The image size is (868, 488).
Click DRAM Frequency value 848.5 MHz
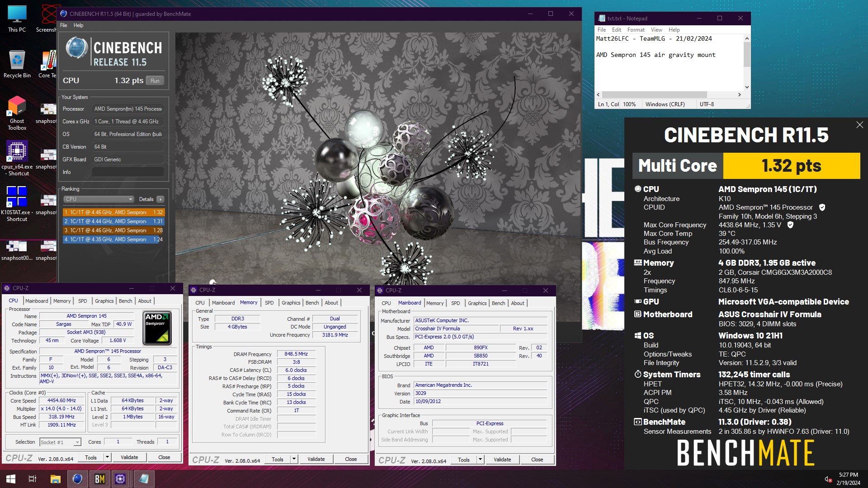click(x=296, y=354)
